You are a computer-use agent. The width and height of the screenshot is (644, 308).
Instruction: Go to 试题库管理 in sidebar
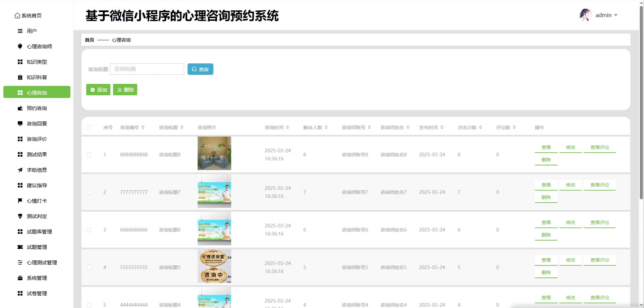tap(39, 232)
